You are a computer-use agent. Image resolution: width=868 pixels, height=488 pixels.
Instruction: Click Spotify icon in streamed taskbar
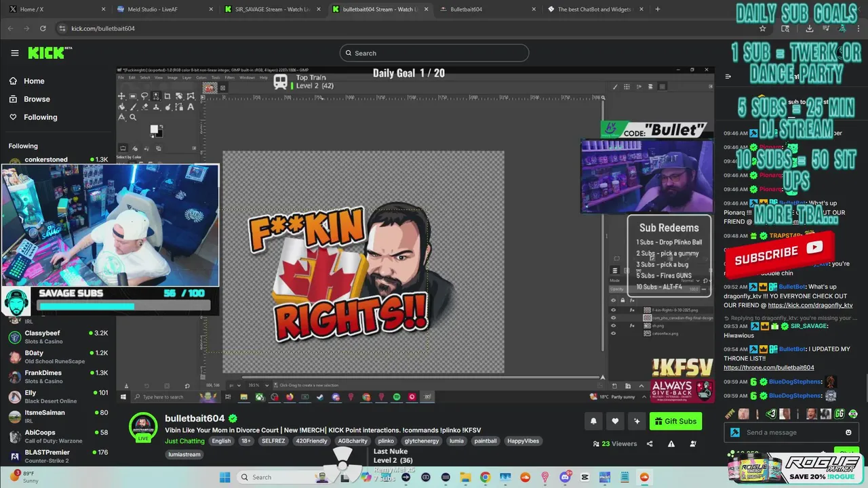click(397, 396)
